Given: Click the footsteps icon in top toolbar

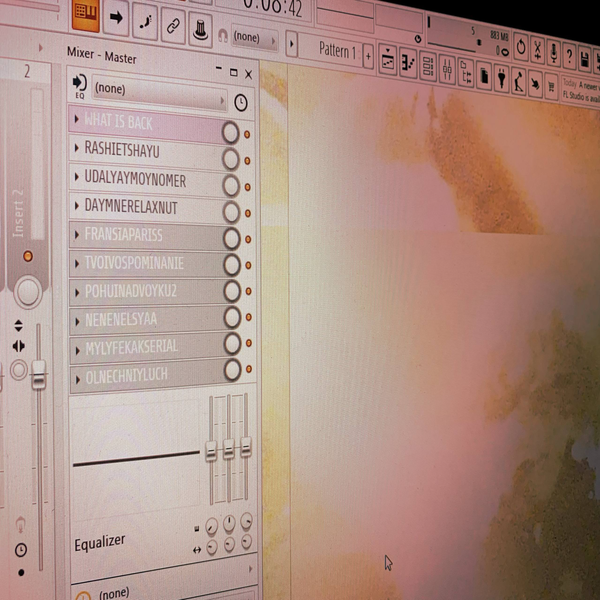Looking at the screenshot, I should coord(144,19).
